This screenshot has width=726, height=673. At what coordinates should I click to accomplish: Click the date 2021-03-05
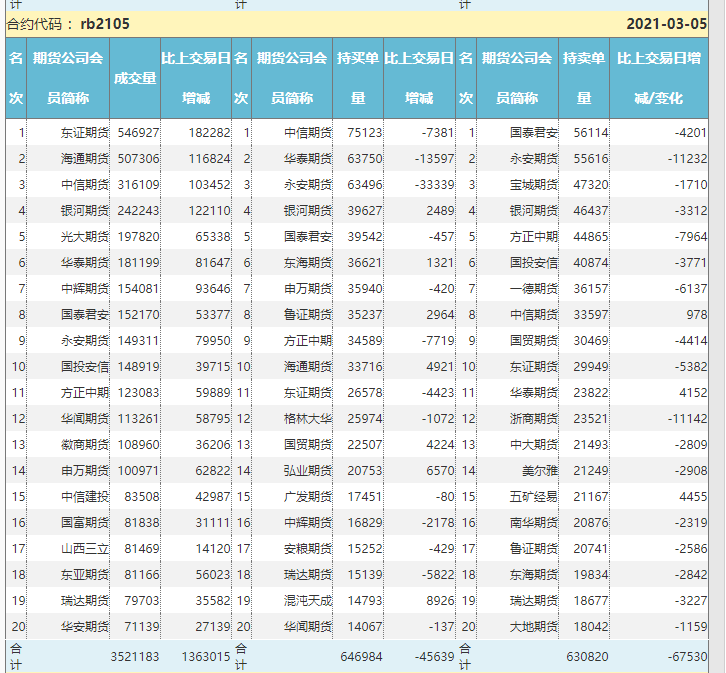click(667, 24)
